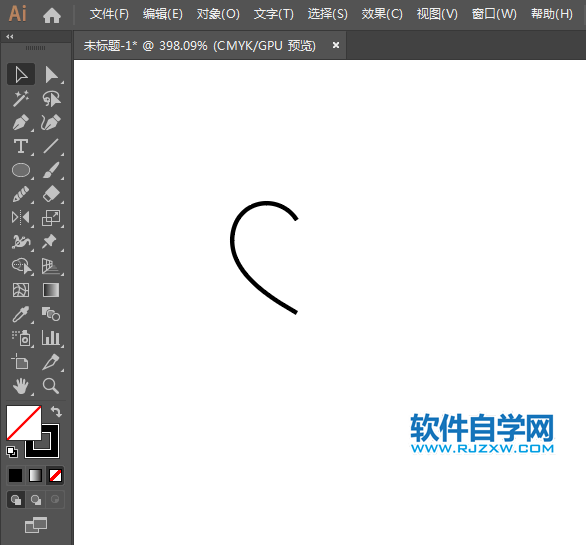Select the Selection tool (black arrow)

click(x=21, y=74)
